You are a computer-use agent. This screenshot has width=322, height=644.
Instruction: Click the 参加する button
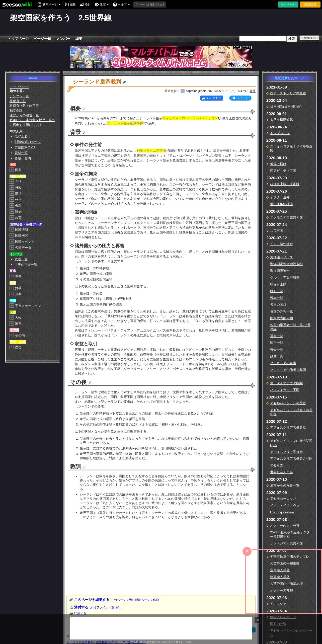click(309, 38)
